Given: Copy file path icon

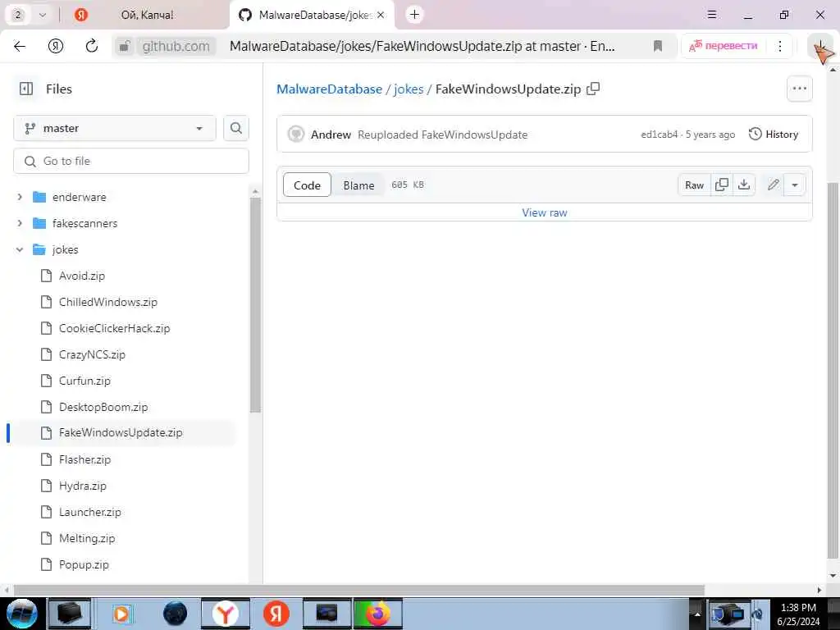Looking at the screenshot, I should tap(593, 89).
